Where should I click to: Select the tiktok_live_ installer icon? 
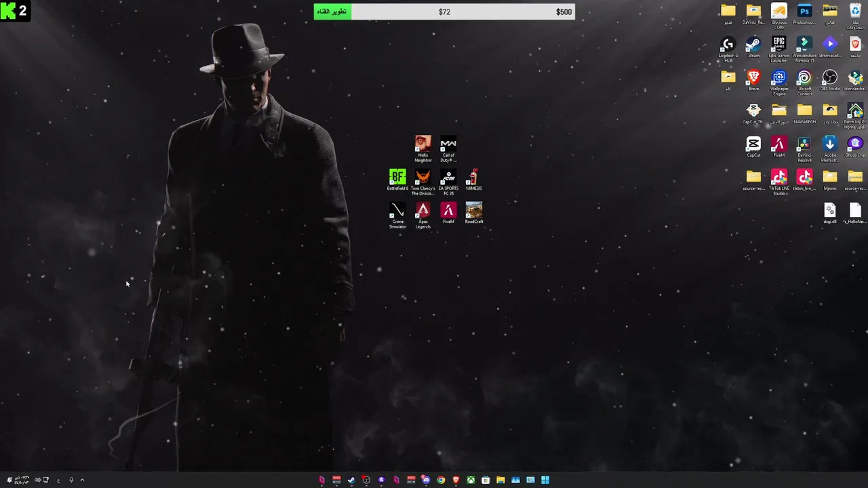pyautogui.click(x=804, y=180)
